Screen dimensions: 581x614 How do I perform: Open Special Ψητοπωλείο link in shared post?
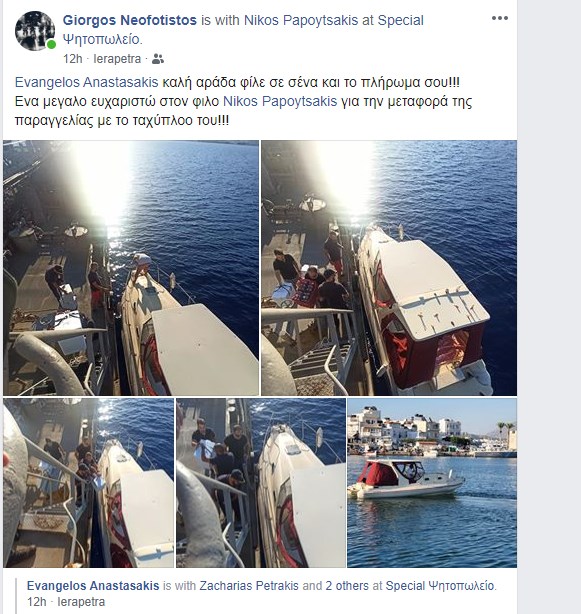(440, 586)
